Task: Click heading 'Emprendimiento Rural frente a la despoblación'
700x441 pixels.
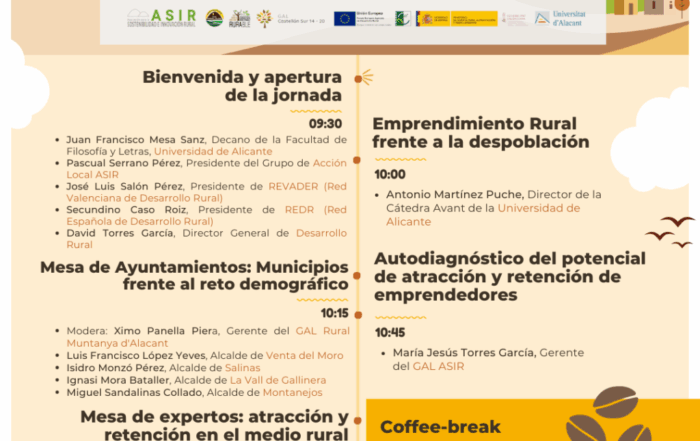Action: (x=481, y=133)
